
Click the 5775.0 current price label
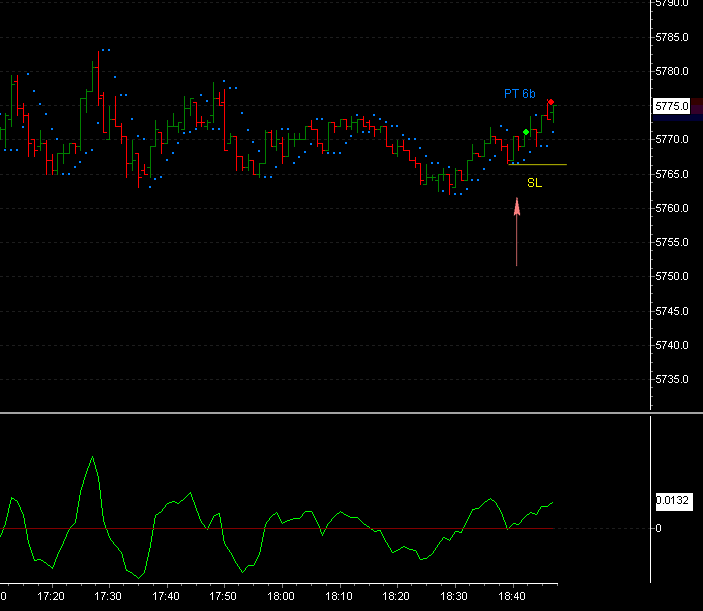[x=672, y=106]
